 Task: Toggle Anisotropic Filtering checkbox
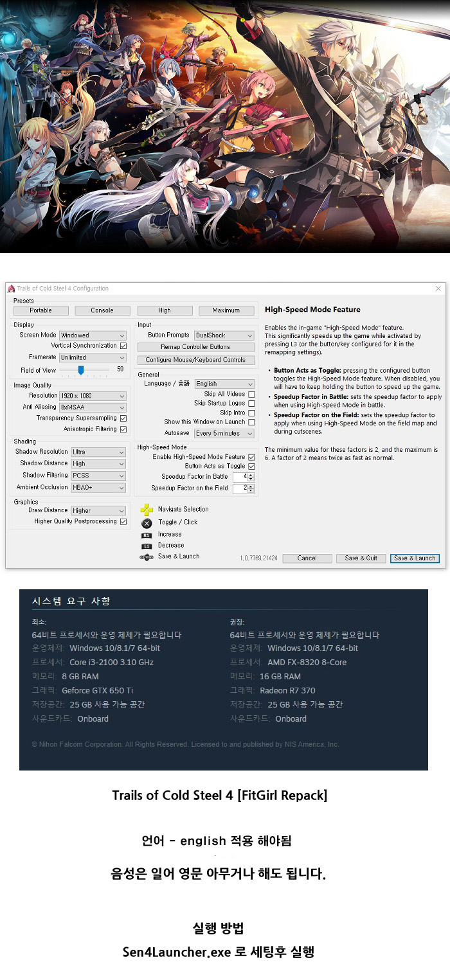pos(123,429)
